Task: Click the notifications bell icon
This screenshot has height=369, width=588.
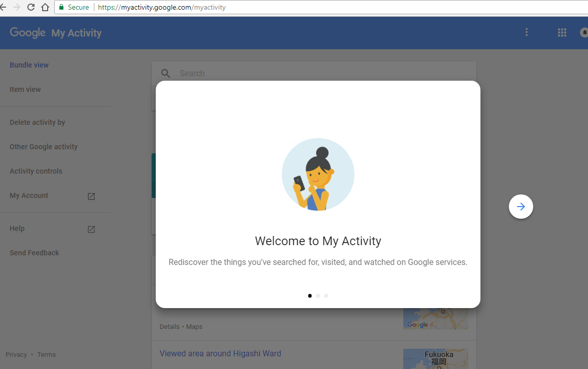Action: [x=584, y=32]
